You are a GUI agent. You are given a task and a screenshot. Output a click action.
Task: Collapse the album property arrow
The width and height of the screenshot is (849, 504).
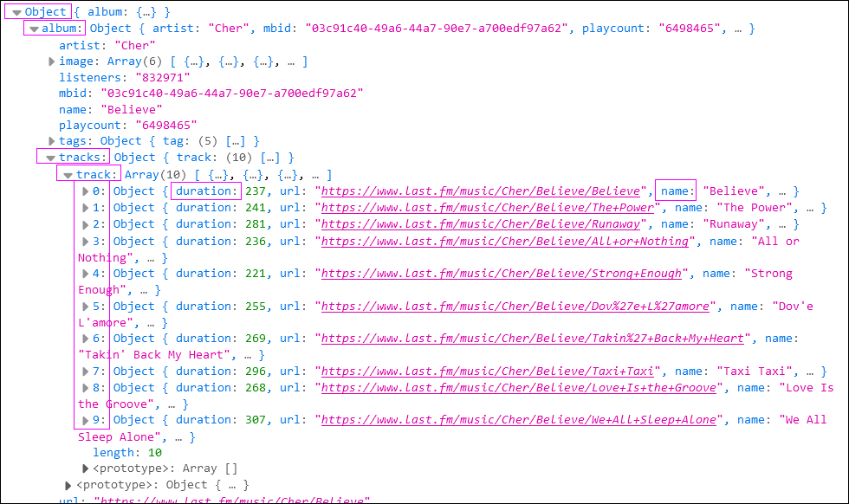point(34,29)
